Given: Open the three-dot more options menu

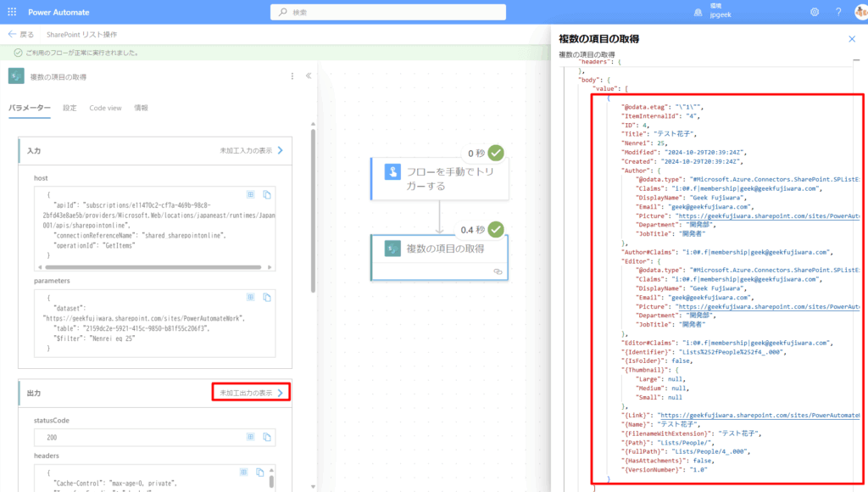Looking at the screenshot, I should click(x=292, y=75).
